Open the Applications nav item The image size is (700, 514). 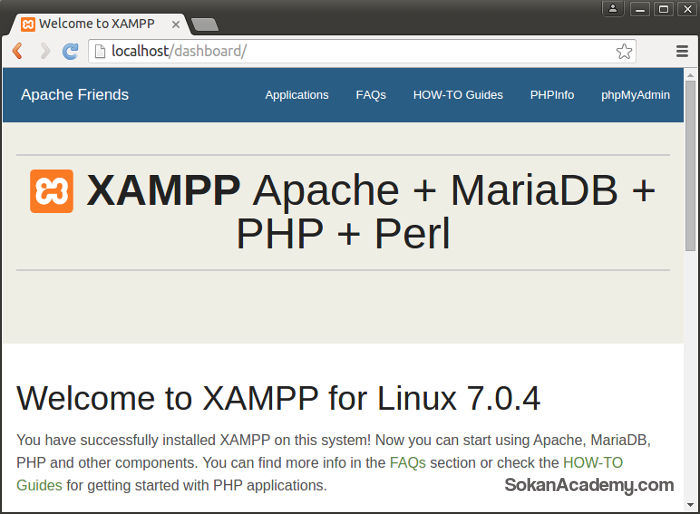(x=297, y=95)
